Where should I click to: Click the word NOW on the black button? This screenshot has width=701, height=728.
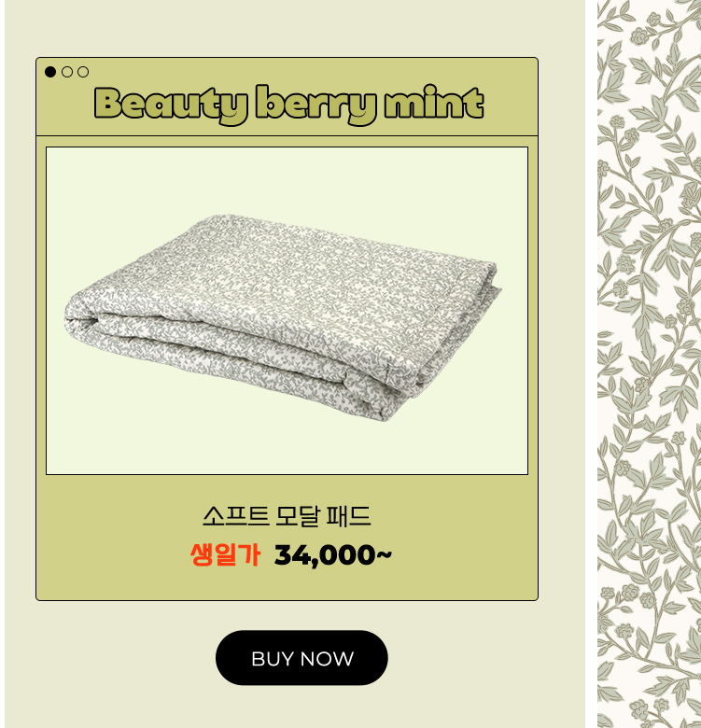328,659
